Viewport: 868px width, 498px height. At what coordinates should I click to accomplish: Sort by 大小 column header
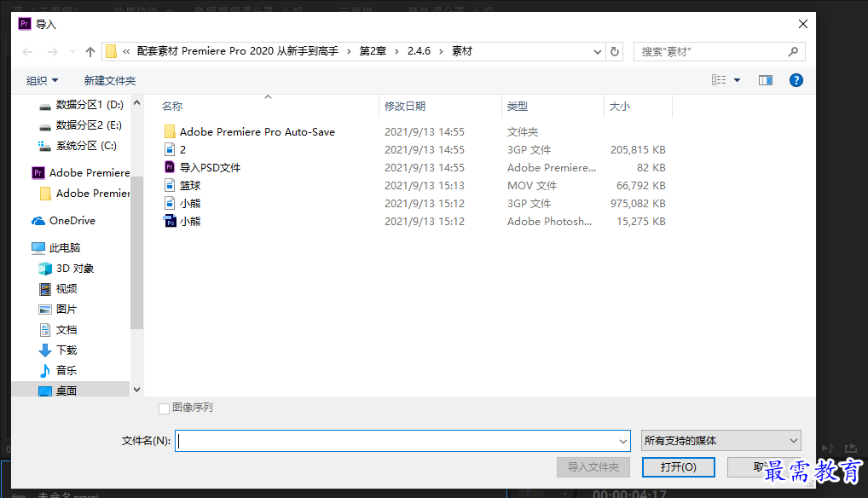[x=620, y=107]
